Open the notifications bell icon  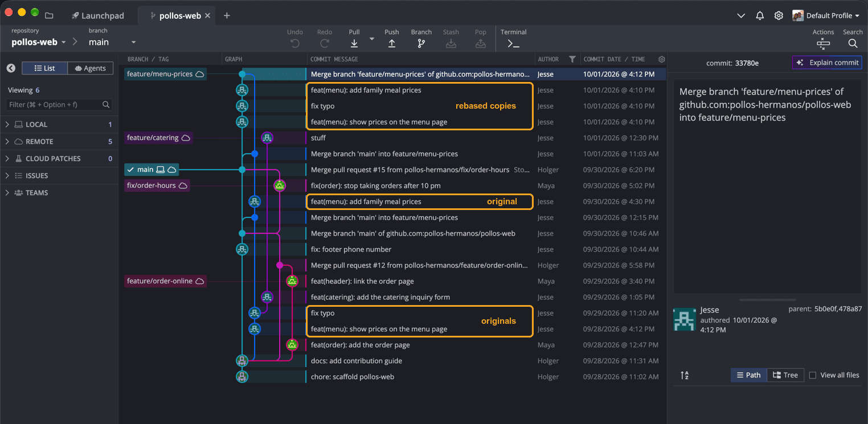point(760,16)
